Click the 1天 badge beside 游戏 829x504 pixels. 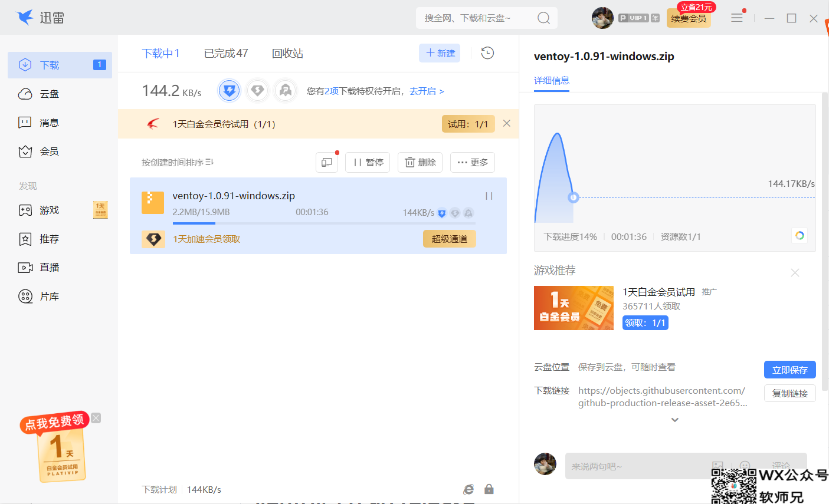tap(100, 210)
